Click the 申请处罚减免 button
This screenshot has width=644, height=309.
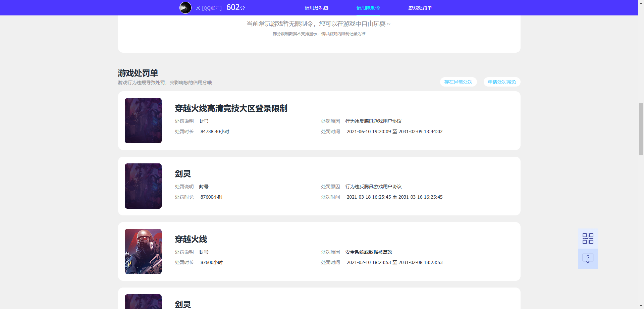tap(502, 82)
